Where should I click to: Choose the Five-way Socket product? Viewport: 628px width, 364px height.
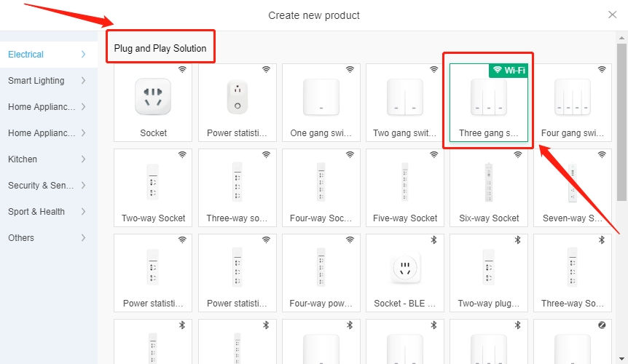coord(405,188)
